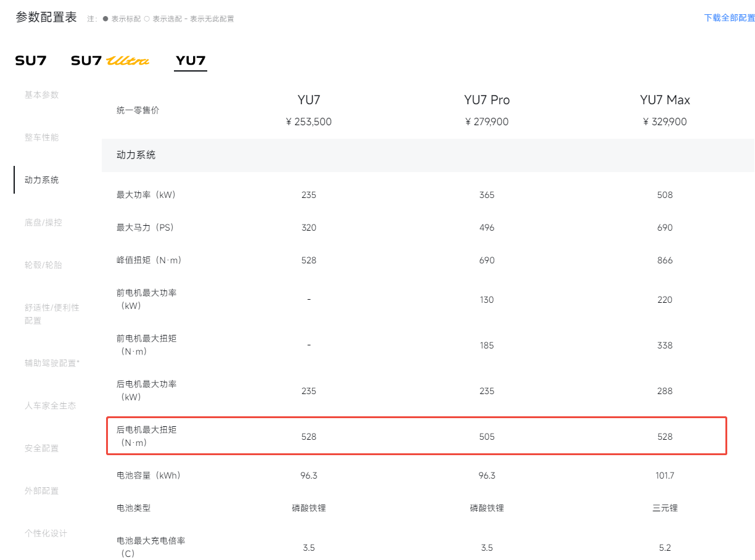The width and height of the screenshot is (755, 560).
Task: Click the YU7 Max price ¥ 329,900
Action: click(665, 122)
